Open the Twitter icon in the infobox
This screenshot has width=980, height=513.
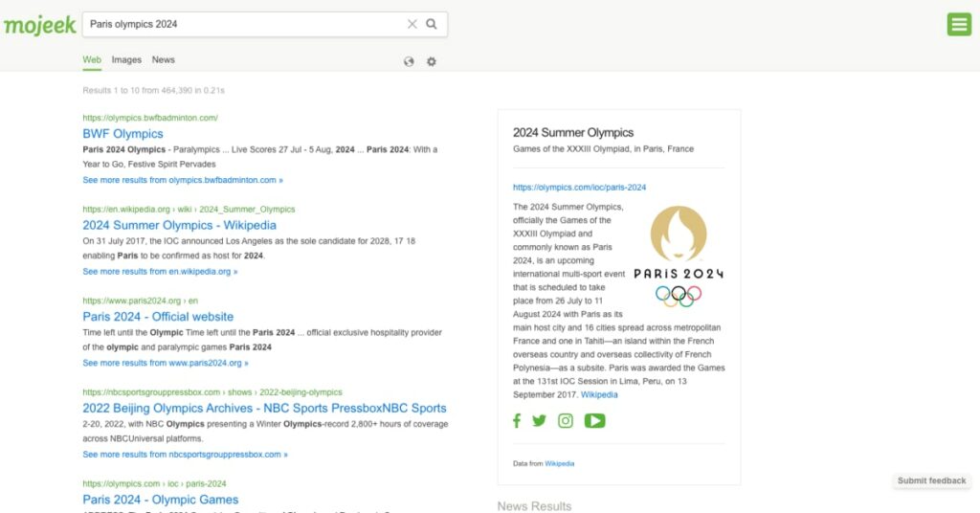click(x=540, y=421)
